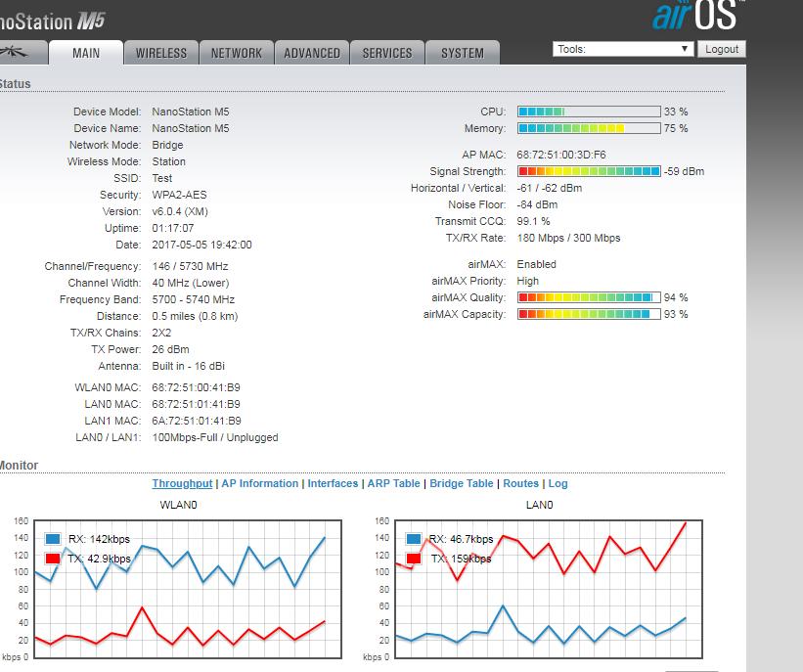The image size is (803, 672).
Task: Open the Routes link
Action: [x=520, y=483]
